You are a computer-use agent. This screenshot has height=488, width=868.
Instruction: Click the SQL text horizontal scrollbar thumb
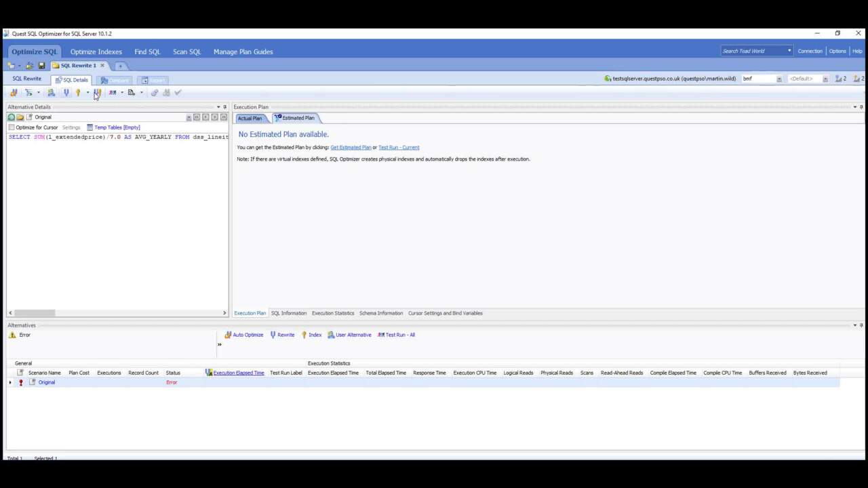pos(35,312)
